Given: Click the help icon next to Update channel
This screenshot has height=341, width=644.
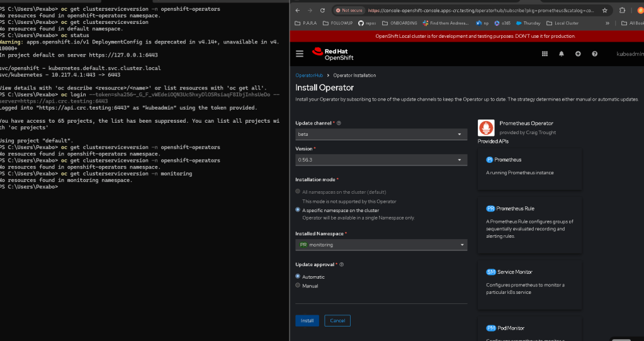Looking at the screenshot, I should pos(339,123).
